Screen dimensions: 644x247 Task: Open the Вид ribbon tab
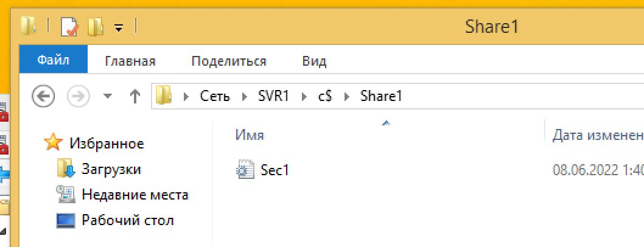[x=314, y=61]
